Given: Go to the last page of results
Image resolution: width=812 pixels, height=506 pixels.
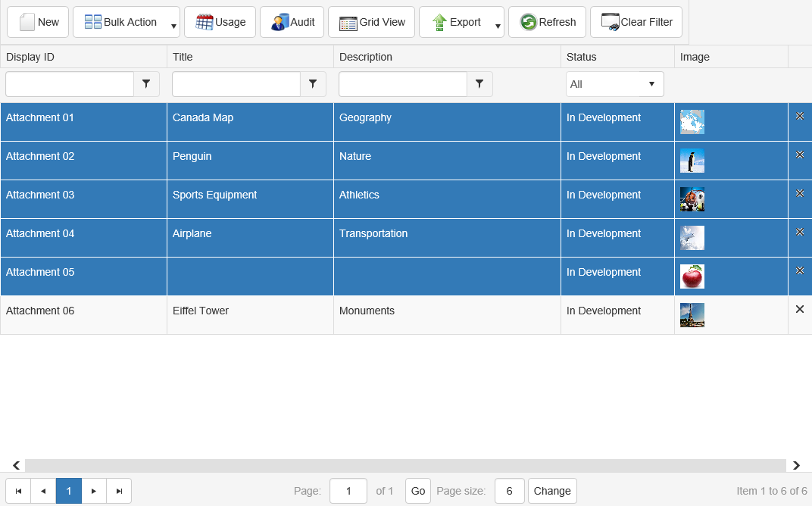Looking at the screenshot, I should 119,491.
